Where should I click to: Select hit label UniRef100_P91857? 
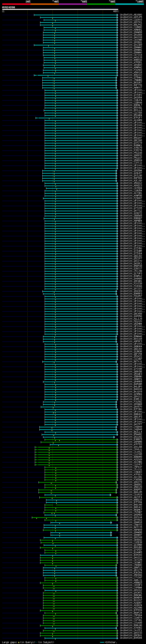click(131, 296)
